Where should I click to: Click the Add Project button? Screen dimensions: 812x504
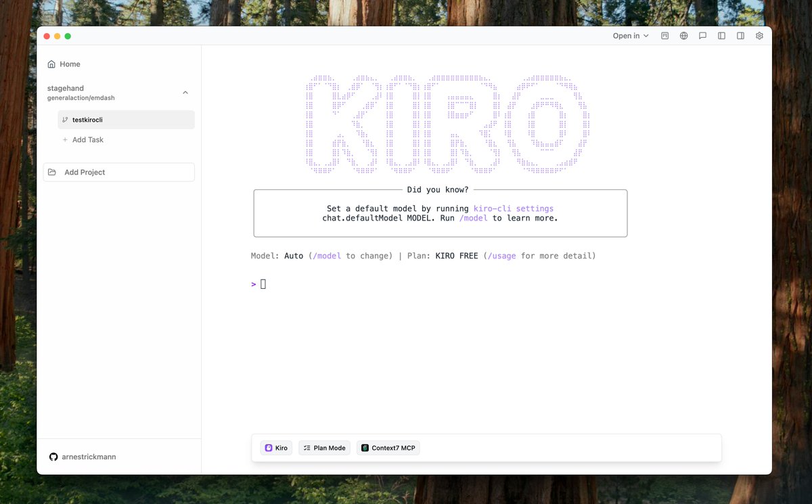point(119,172)
